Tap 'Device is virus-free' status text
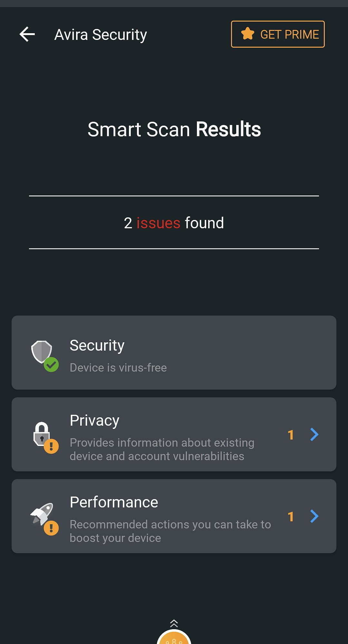Viewport: 348px width, 644px height. 118,368
